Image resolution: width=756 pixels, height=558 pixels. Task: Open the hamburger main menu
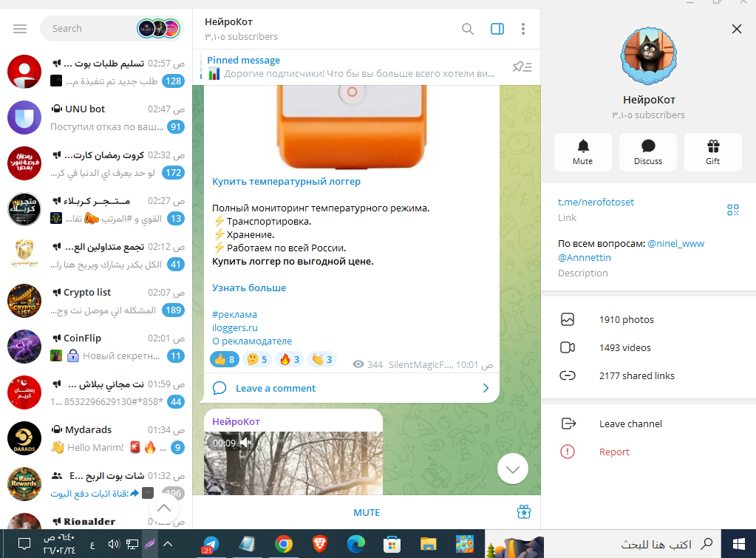coord(20,29)
